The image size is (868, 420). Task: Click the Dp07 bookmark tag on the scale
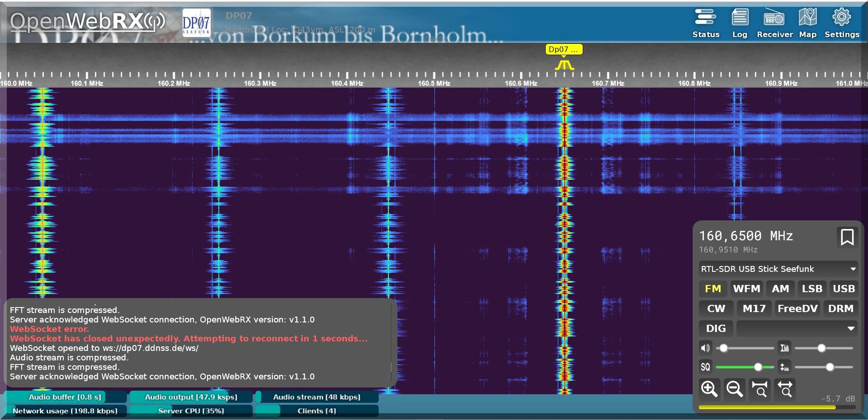[563, 50]
